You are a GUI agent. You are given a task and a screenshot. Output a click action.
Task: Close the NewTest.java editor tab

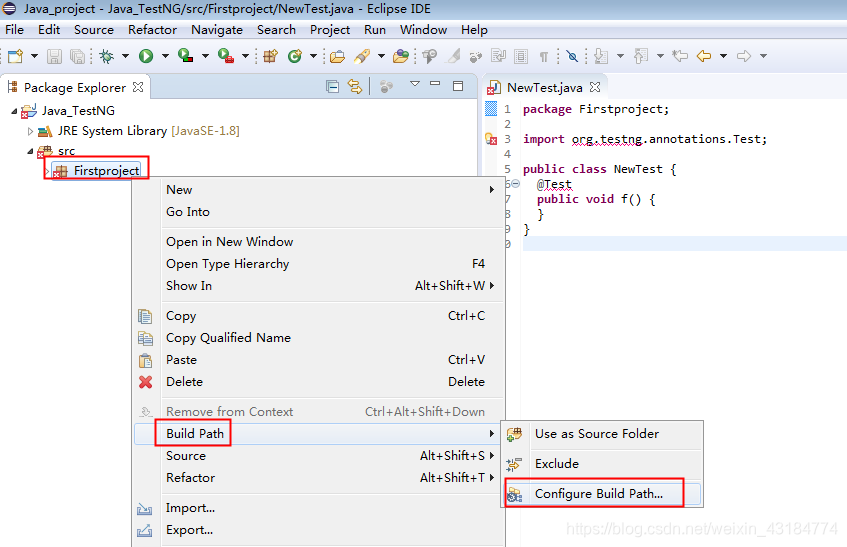coord(595,87)
